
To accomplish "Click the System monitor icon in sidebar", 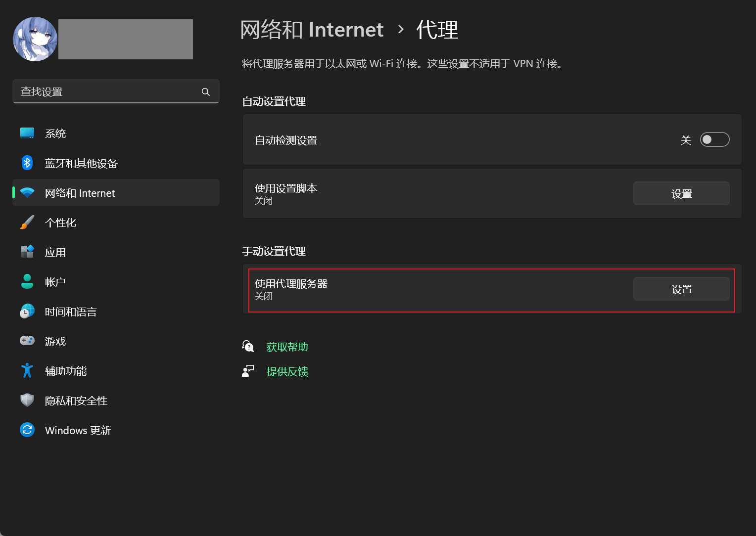I will click(x=27, y=134).
